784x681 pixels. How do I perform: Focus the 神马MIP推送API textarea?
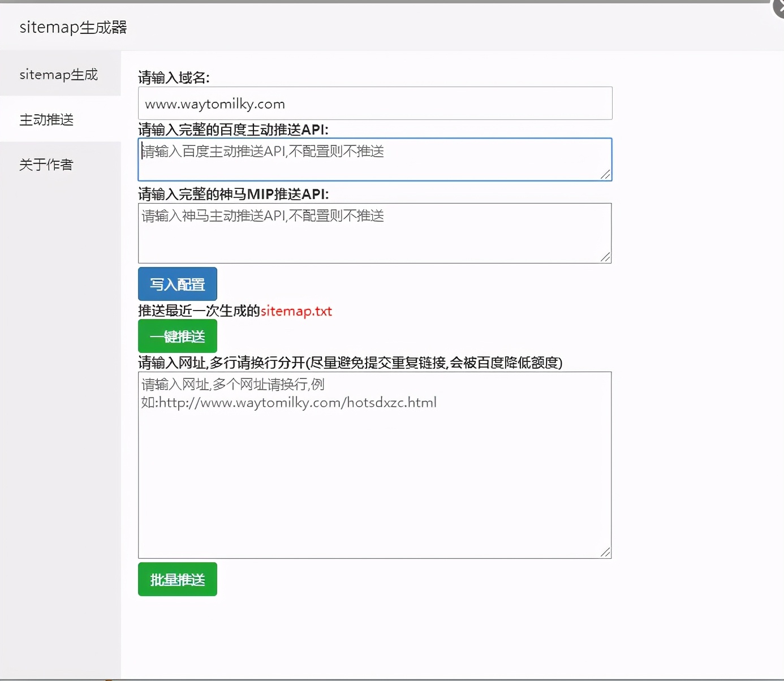(375, 233)
